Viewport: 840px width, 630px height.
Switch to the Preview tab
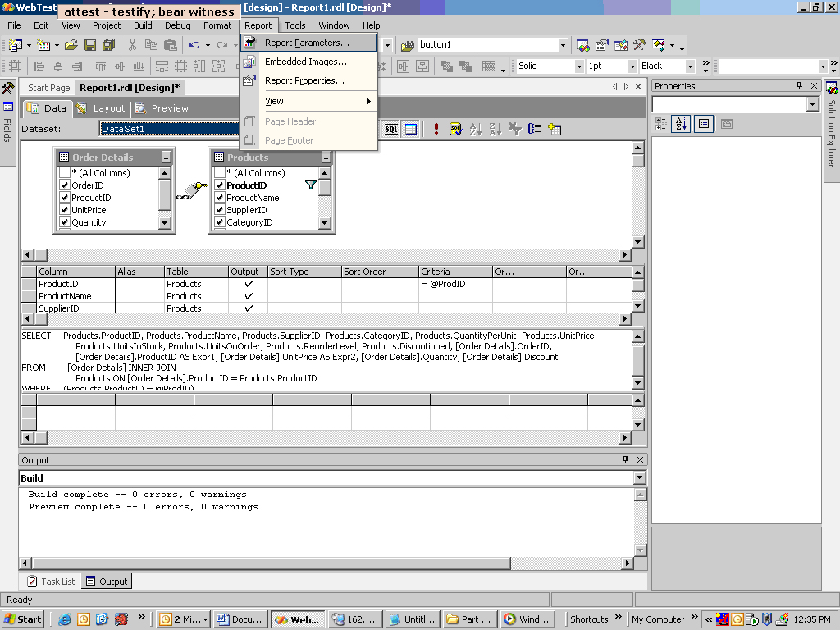coord(162,108)
